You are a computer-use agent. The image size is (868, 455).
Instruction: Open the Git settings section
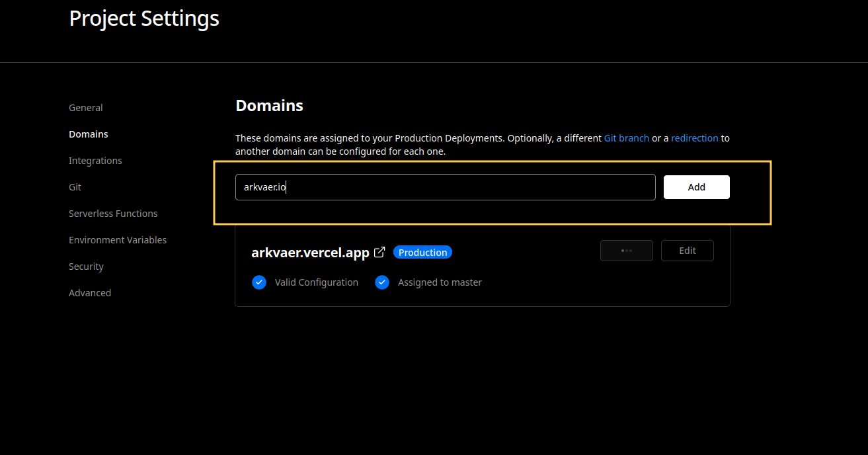[x=75, y=187]
